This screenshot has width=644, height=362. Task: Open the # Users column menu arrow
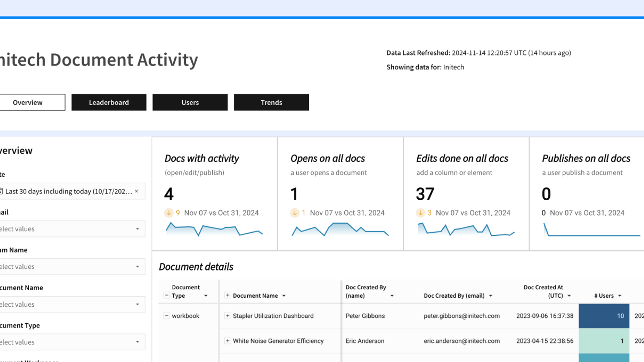tap(620, 296)
